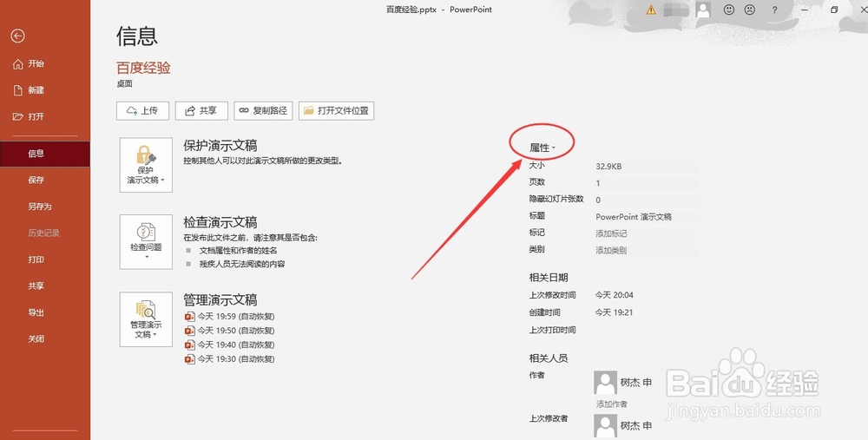Click the 上传 upload button
This screenshot has height=440, width=868.
pos(143,111)
